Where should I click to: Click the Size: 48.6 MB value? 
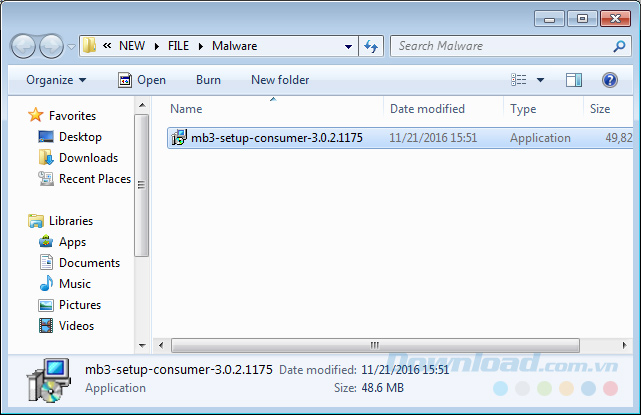point(383,388)
